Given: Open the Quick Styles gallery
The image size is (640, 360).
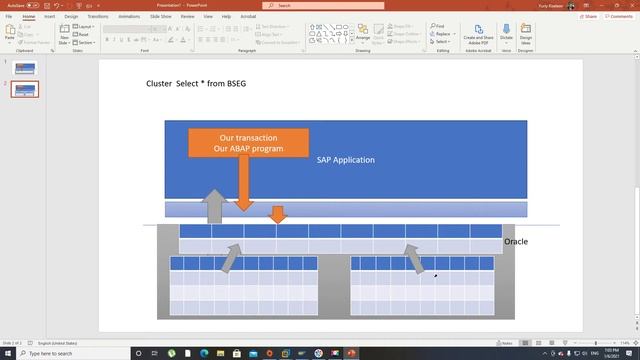Looking at the screenshot, I should coord(378,33).
